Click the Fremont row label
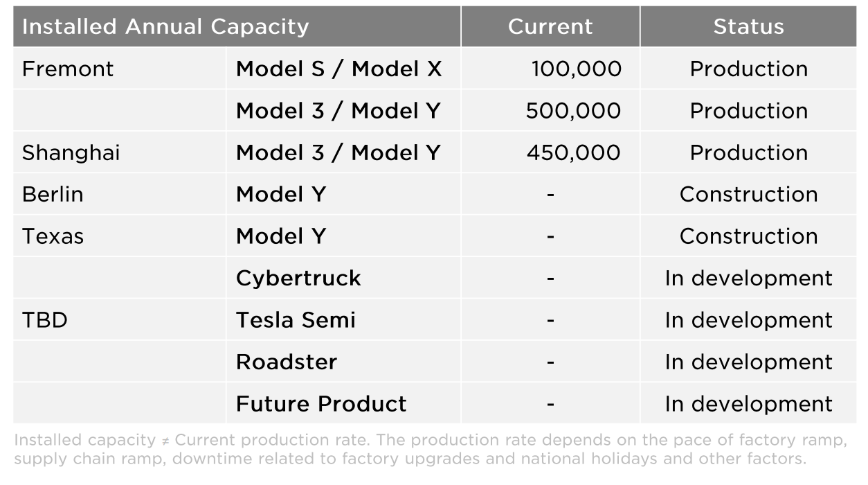Screen dimensions: 868x485 click(x=68, y=69)
